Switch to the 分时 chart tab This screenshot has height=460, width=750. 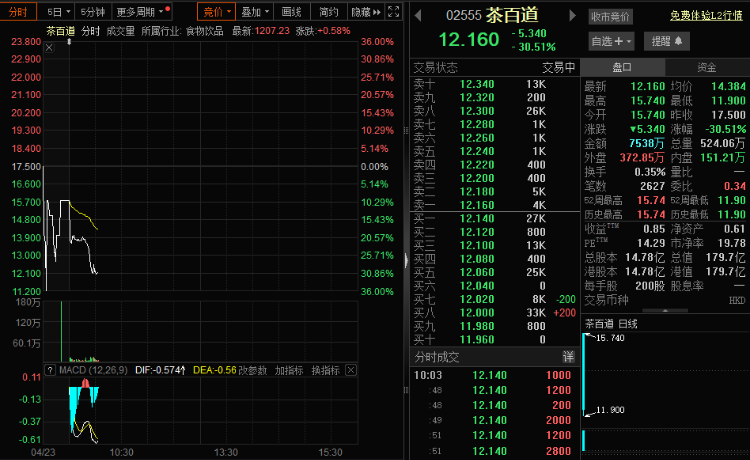[x=18, y=12]
